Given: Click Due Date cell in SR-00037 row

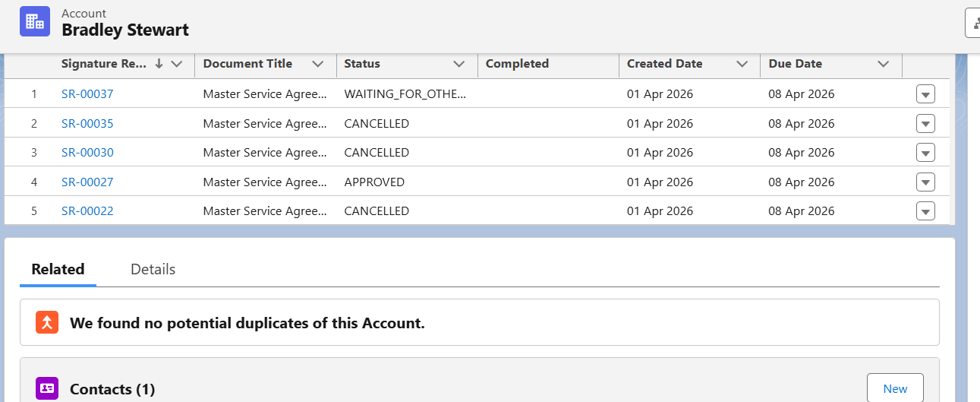Looking at the screenshot, I should [802, 94].
